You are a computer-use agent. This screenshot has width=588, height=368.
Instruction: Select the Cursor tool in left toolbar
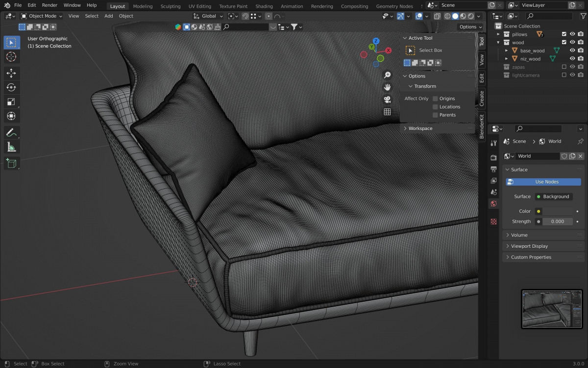pyautogui.click(x=11, y=57)
